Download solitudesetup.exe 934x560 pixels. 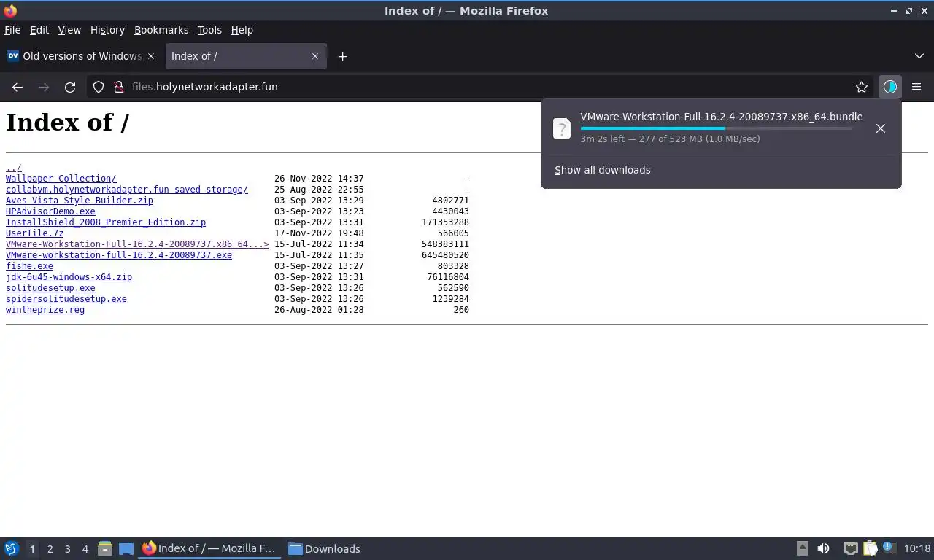click(50, 288)
